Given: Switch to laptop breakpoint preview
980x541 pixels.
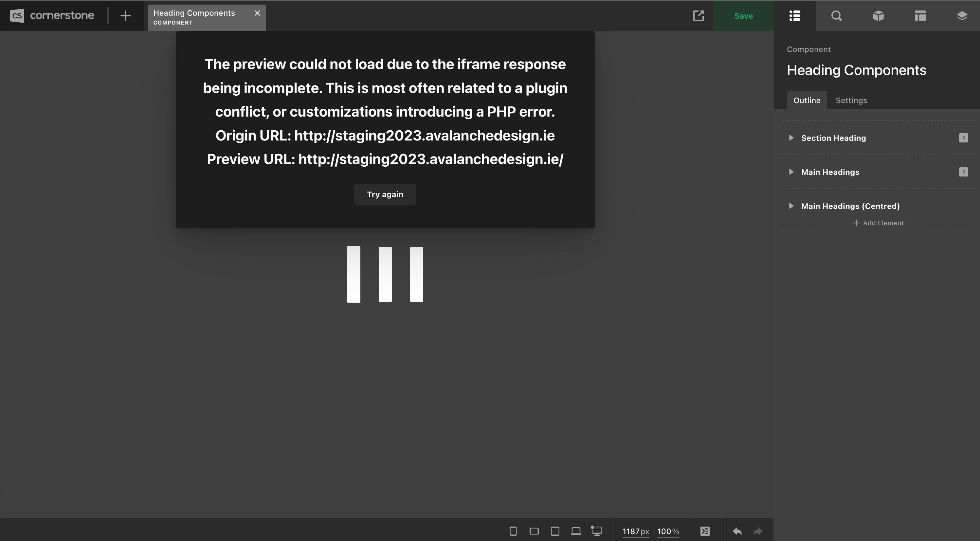Looking at the screenshot, I should pos(576,531).
